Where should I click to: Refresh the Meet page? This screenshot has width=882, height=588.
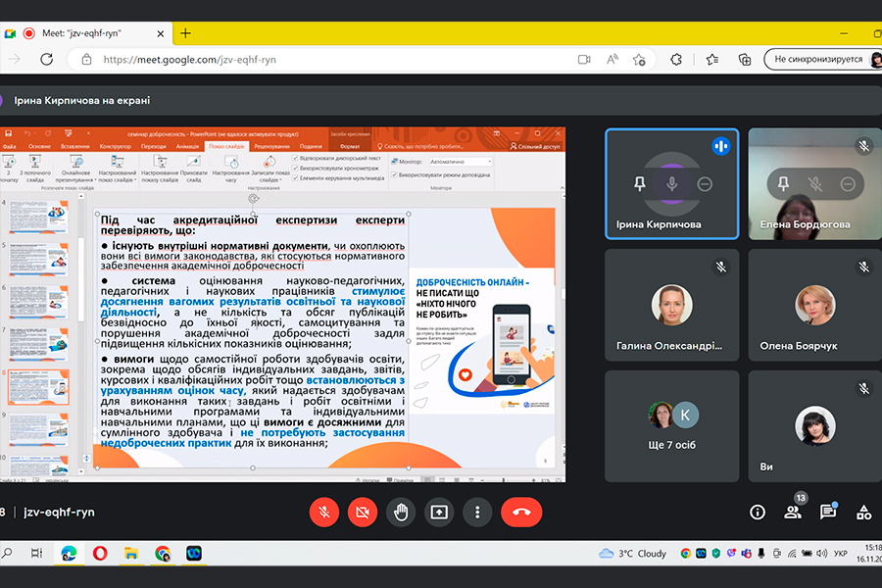click(47, 59)
